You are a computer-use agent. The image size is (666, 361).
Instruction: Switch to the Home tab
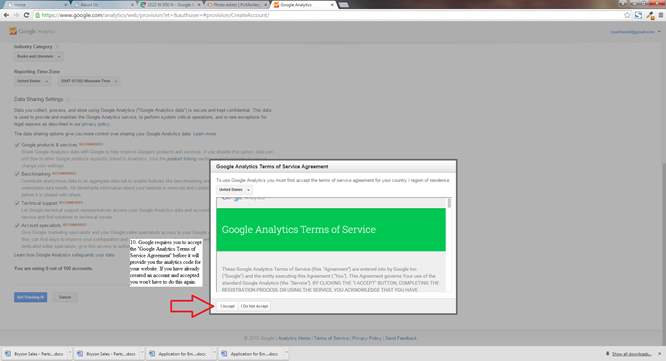35,5
